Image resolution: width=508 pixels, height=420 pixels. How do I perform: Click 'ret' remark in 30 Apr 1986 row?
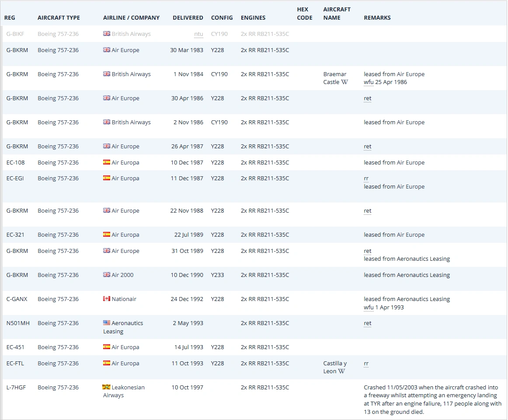pos(367,98)
